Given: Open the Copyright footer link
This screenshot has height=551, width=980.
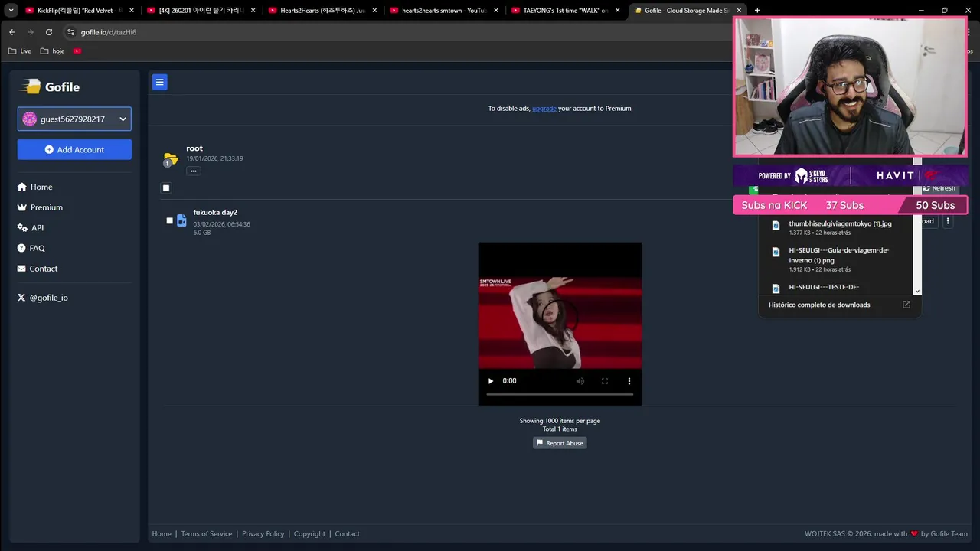Looking at the screenshot, I should pos(309,534).
